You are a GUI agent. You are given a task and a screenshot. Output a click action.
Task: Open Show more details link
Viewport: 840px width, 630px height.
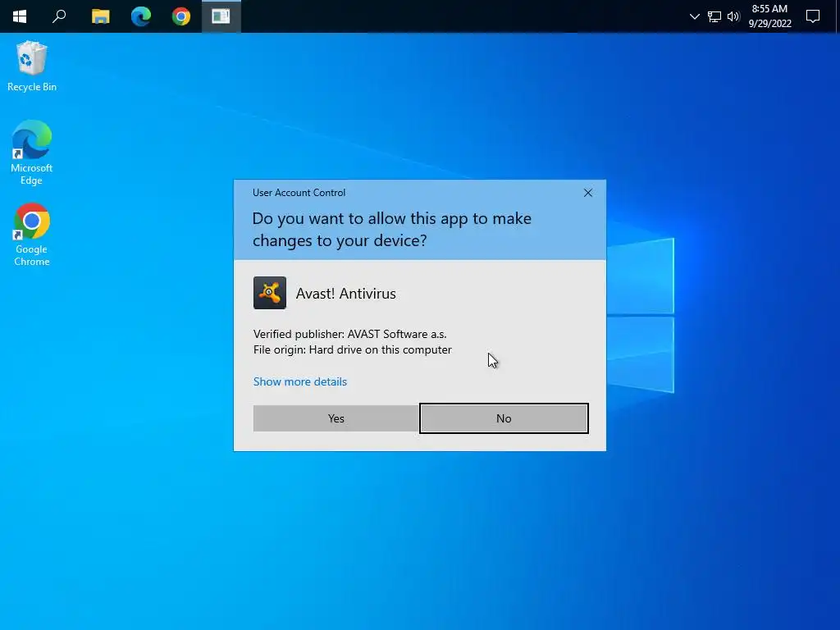tap(300, 381)
